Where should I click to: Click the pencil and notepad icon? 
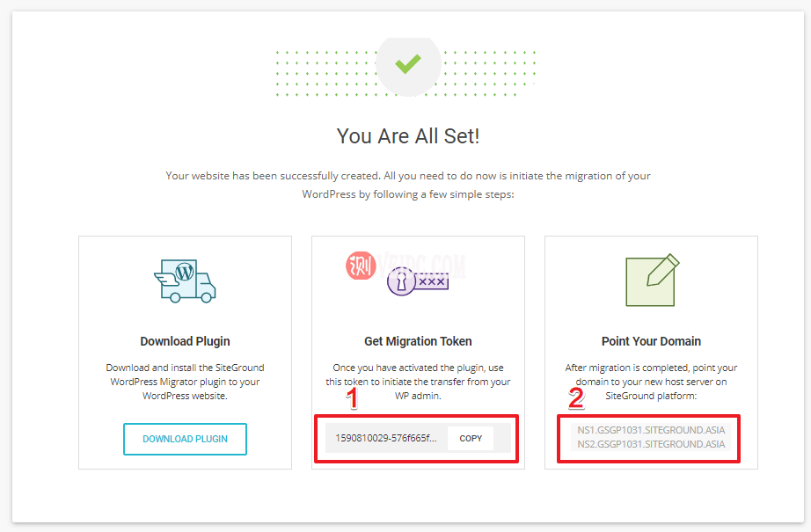pyautogui.click(x=651, y=280)
